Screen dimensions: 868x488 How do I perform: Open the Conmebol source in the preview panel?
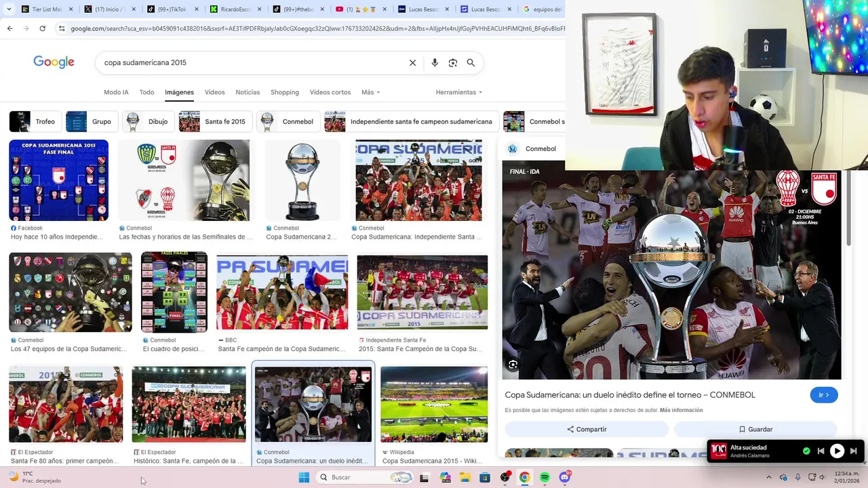click(x=532, y=148)
